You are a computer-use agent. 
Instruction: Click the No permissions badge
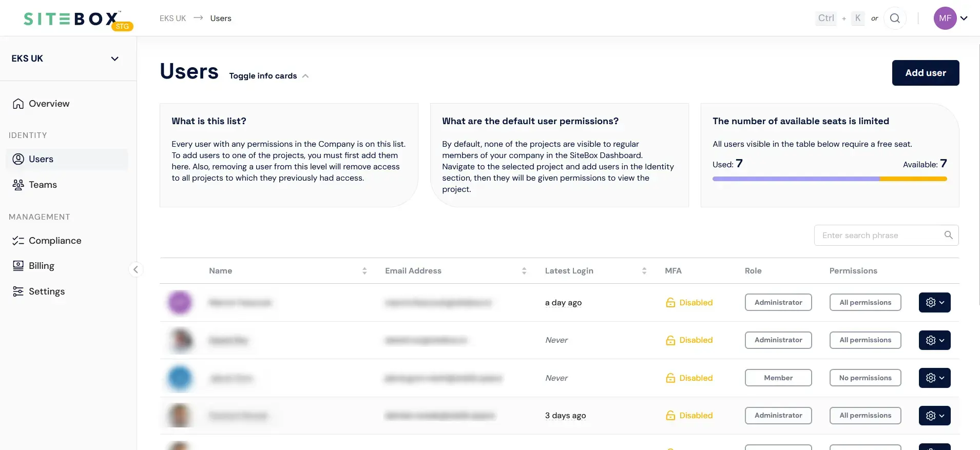(x=865, y=378)
